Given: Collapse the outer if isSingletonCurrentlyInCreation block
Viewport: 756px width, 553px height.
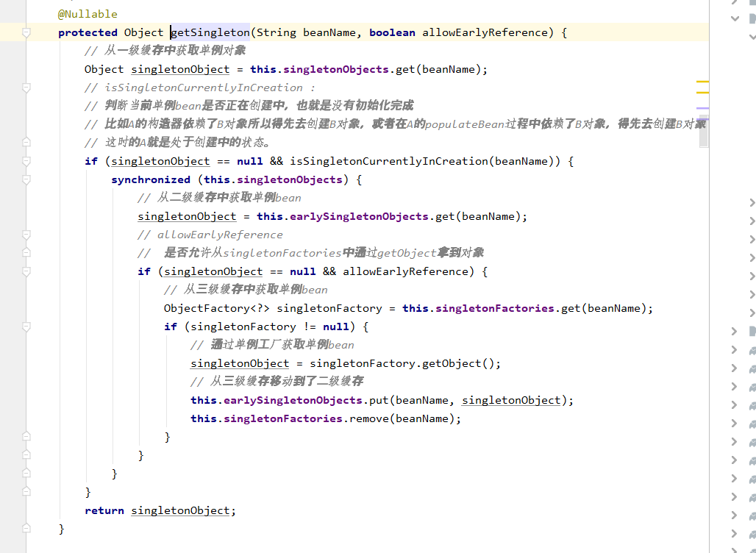Looking at the screenshot, I should (26, 161).
